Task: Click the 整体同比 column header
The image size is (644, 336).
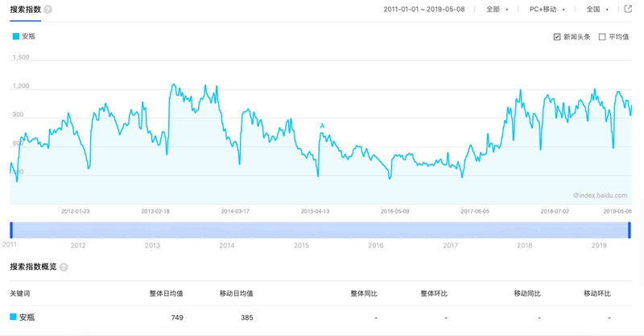Action: [364, 293]
